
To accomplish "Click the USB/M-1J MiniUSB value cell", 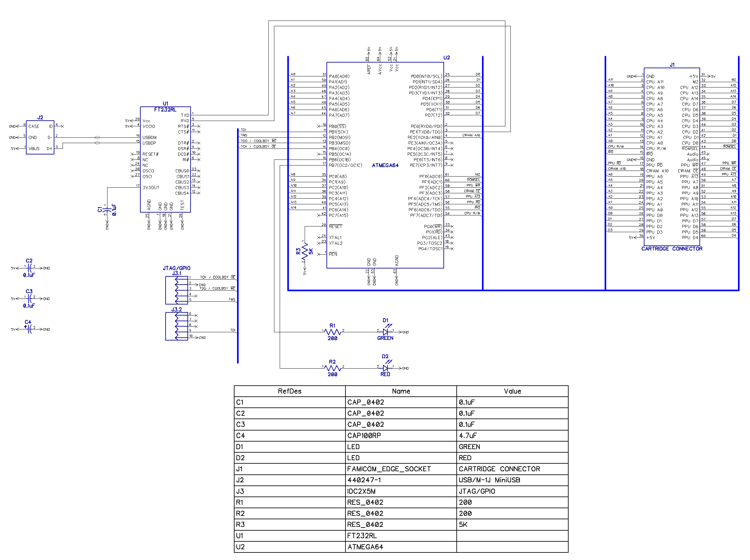I will [x=512, y=480].
